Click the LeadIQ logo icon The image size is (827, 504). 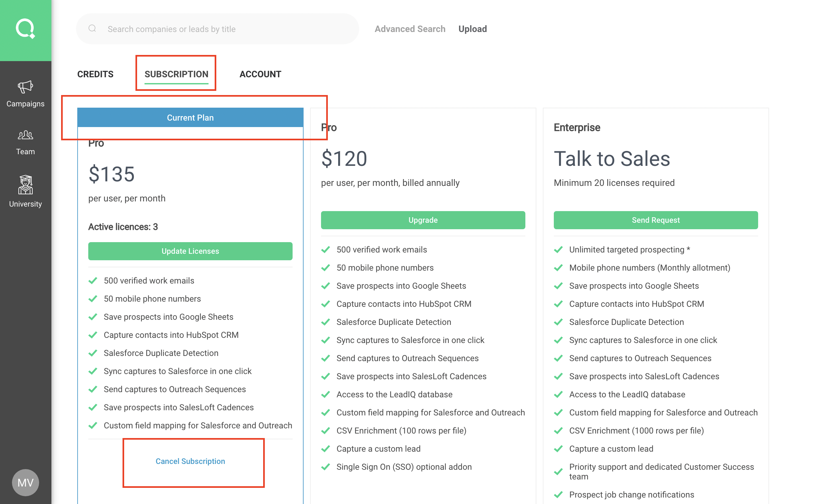(26, 29)
